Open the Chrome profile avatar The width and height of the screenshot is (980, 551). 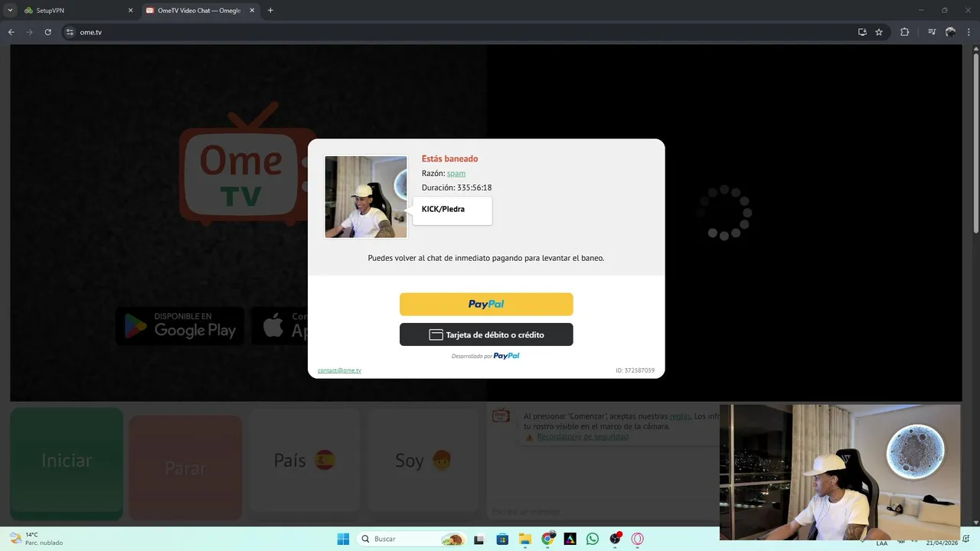950,32
